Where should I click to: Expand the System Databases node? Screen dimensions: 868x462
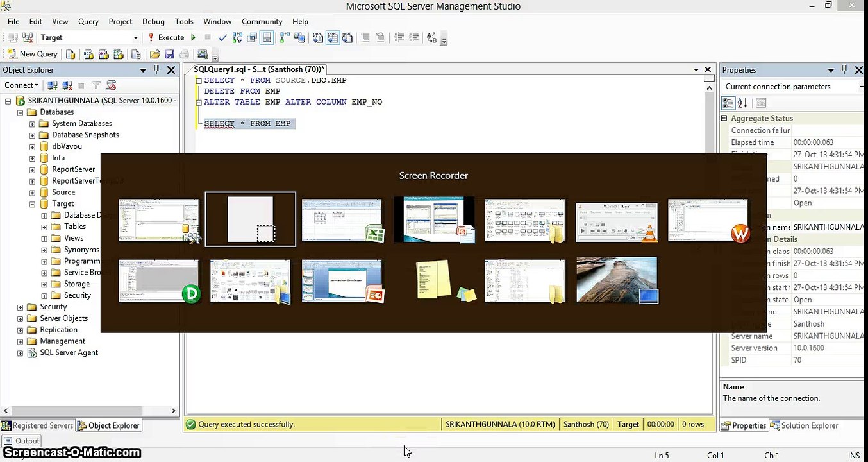click(32, 124)
